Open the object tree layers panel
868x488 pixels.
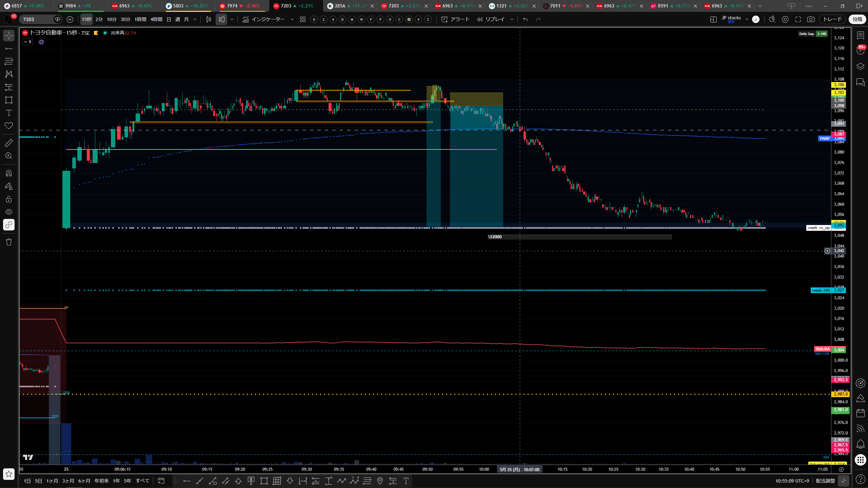[x=860, y=66]
